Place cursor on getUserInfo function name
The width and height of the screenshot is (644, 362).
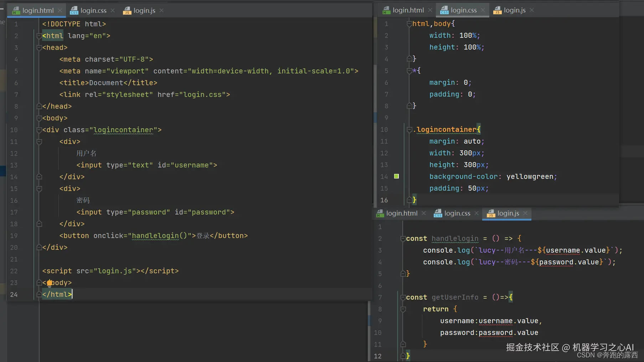(455, 298)
